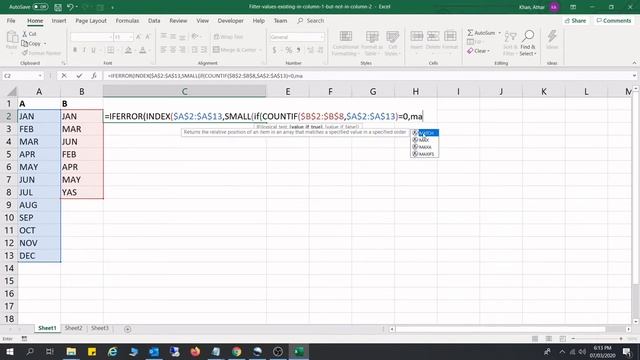This screenshot has height=360, width=640.
Task: Click the Cut command in Clipboard
Action: (29, 34)
